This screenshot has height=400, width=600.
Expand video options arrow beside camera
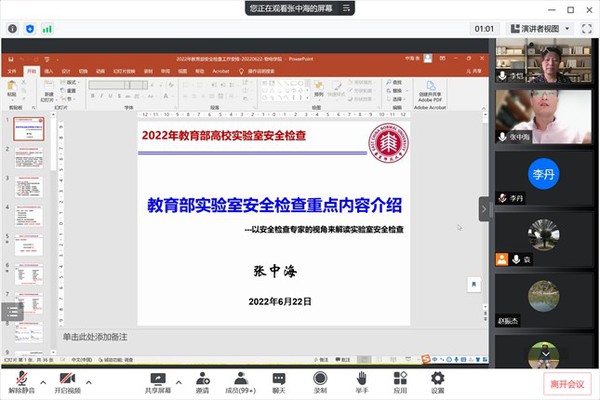[88, 378]
